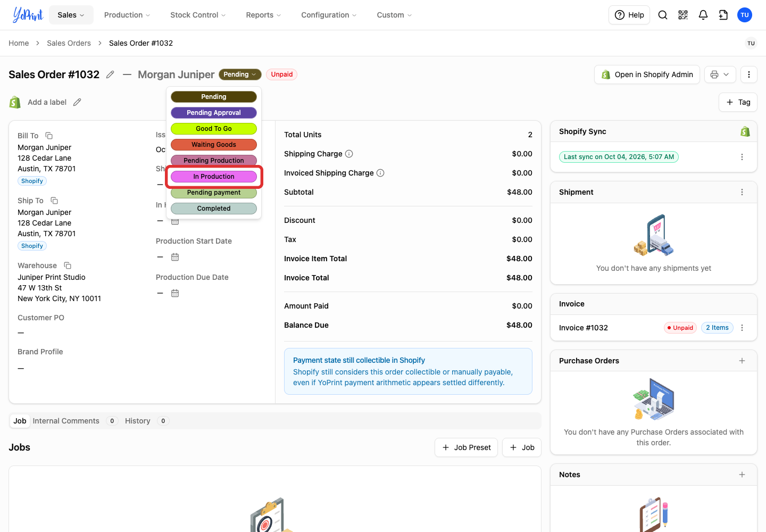The height and width of the screenshot is (532, 766).
Task: Collapse the Pending status dropdown
Action: pos(240,74)
